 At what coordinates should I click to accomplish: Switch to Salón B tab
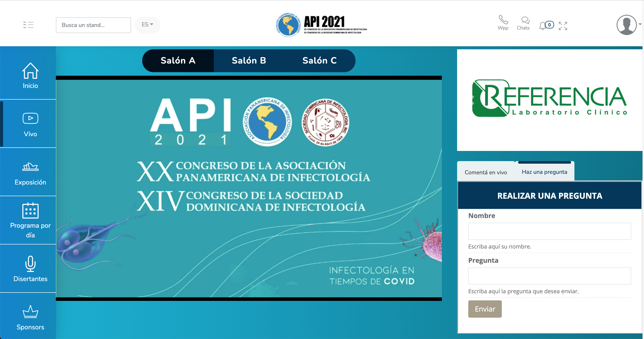tap(249, 60)
